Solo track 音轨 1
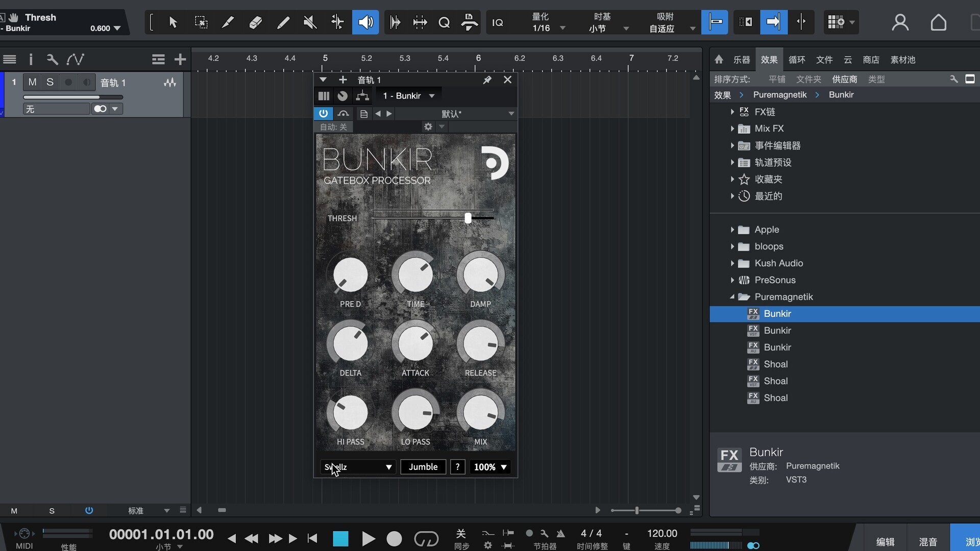Image resolution: width=980 pixels, height=551 pixels. [x=50, y=82]
